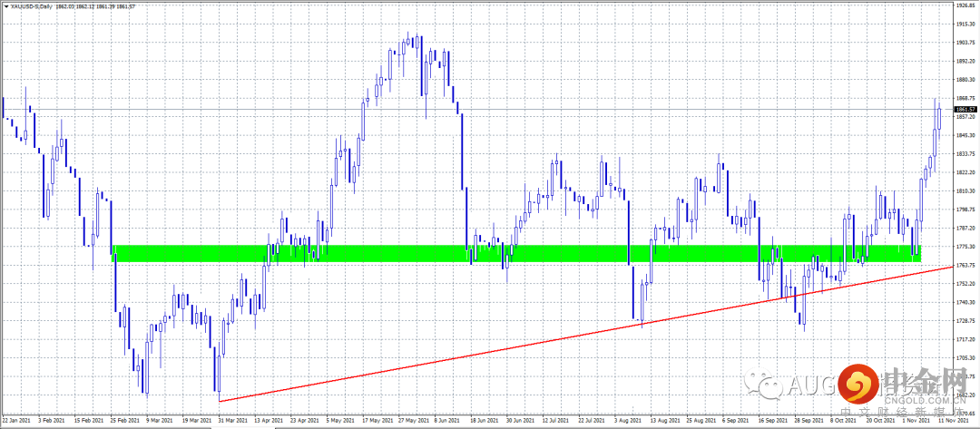Click the 1880.30 price axis label
980x429 pixels.
point(966,79)
